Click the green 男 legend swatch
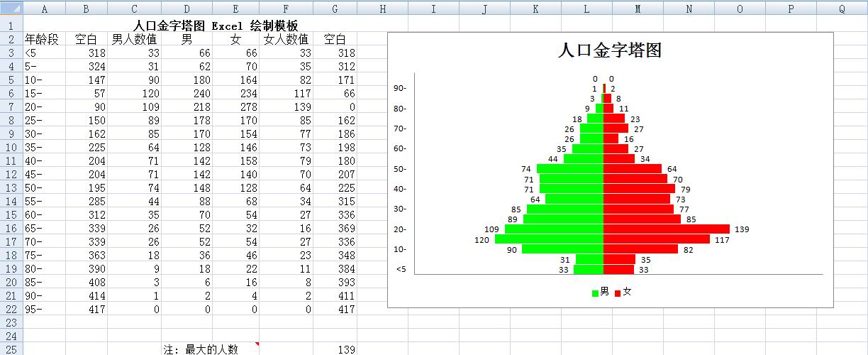The height and width of the screenshot is (355, 868). 595,293
